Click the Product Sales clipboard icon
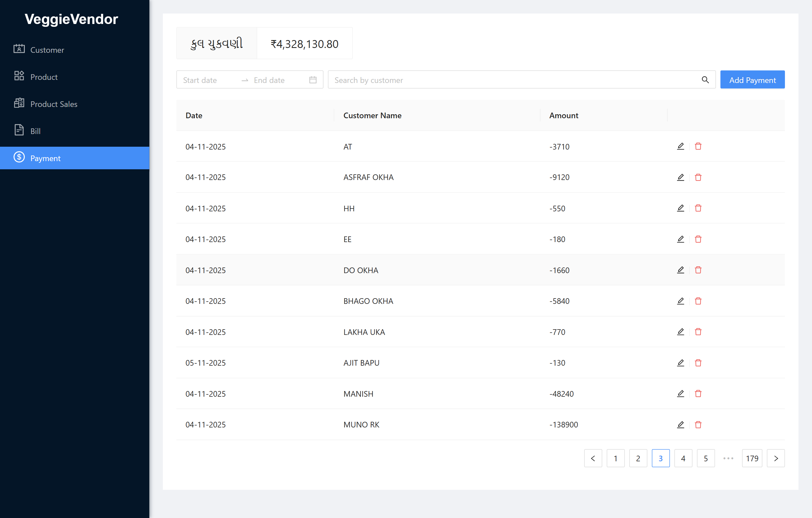 click(19, 103)
